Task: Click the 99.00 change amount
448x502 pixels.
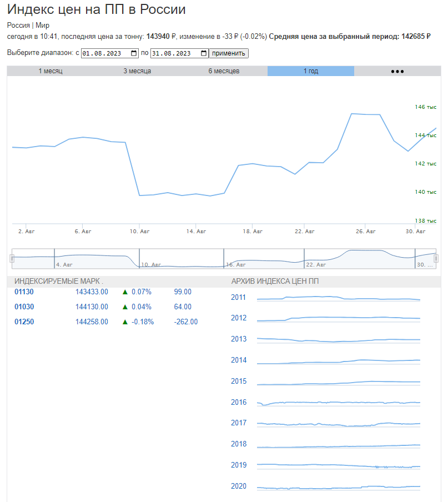Action: pyautogui.click(x=183, y=292)
